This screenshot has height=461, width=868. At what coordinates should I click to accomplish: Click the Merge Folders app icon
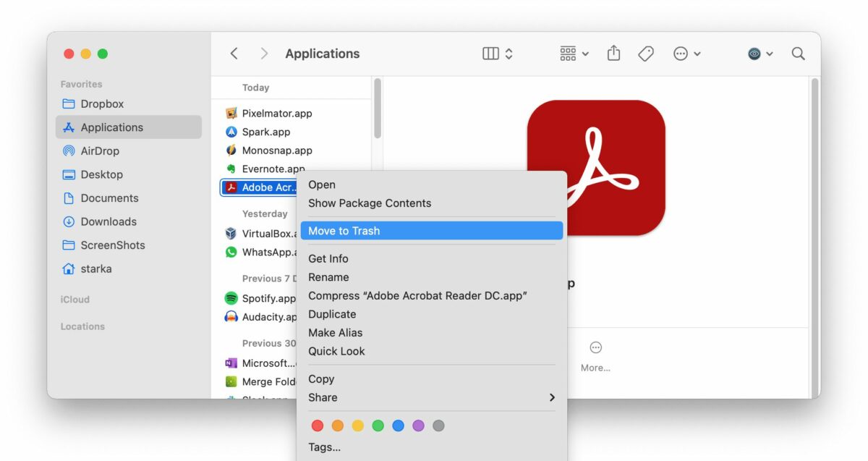[231, 381]
